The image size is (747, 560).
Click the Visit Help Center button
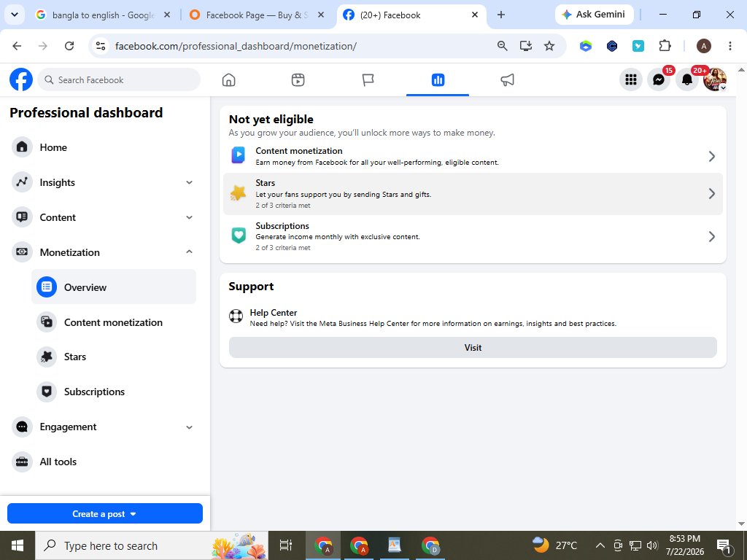click(x=473, y=348)
